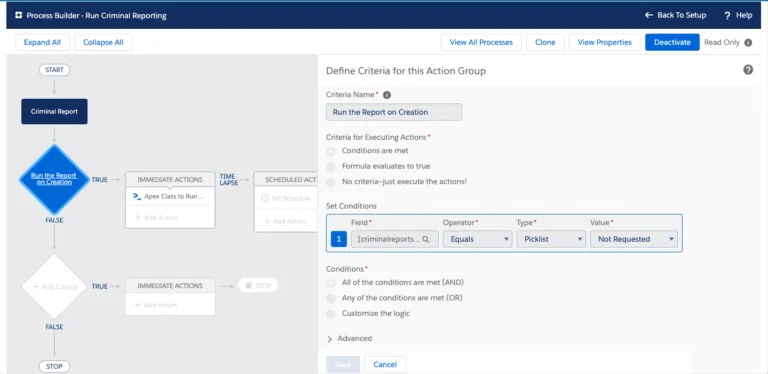Click Run the Report on Creation diamond
The width and height of the screenshot is (768, 374).
pos(54,179)
